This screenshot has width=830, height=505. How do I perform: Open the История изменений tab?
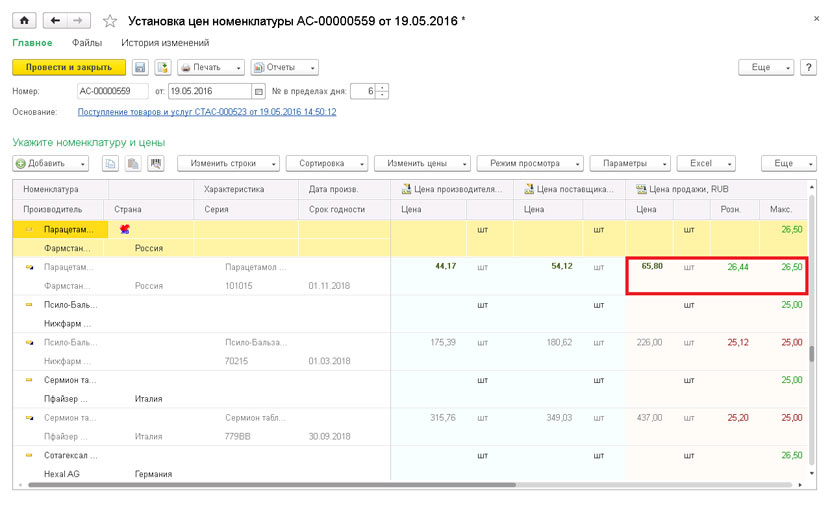pos(165,43)
